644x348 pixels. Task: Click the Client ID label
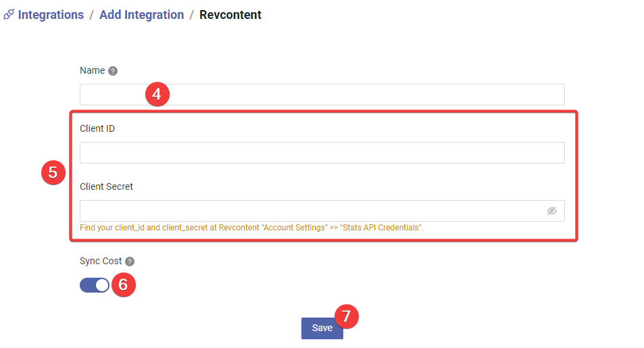(x=97, y=128)
